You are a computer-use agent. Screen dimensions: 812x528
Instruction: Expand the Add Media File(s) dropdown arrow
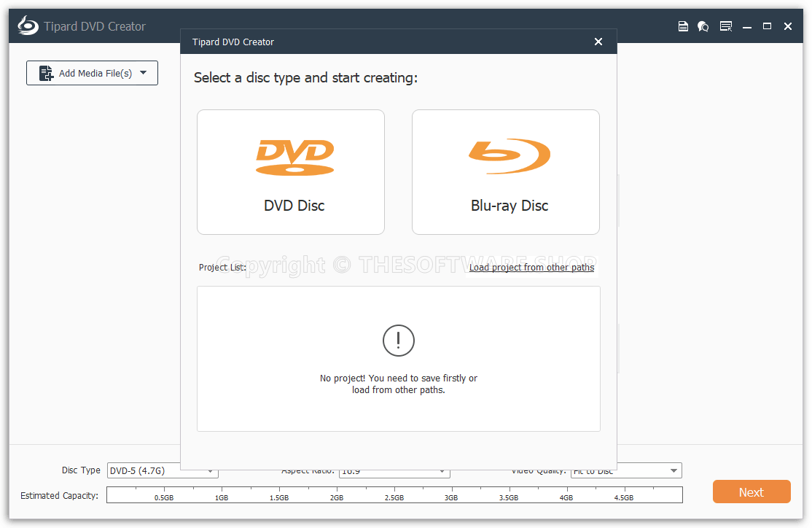tap(144, 73)
